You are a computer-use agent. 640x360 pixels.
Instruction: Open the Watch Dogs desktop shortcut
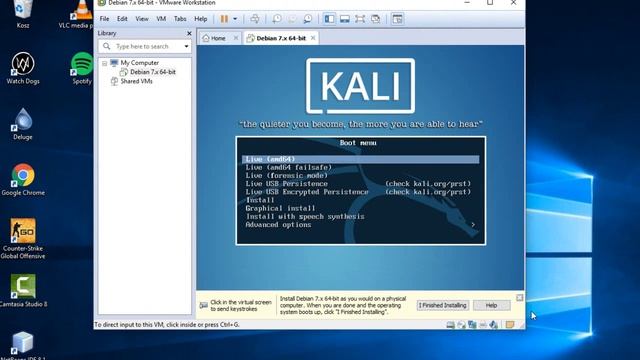pyautogui.click(x=23, y=68)
